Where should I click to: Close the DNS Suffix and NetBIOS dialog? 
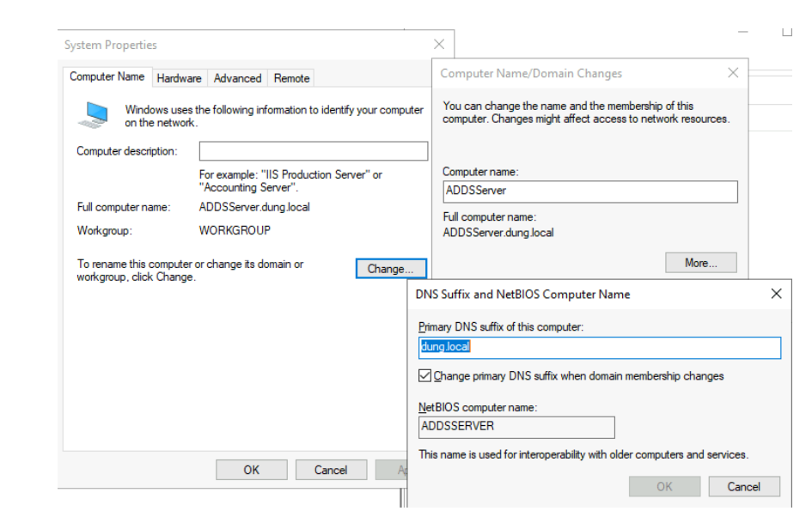click(x=776, y=293)
